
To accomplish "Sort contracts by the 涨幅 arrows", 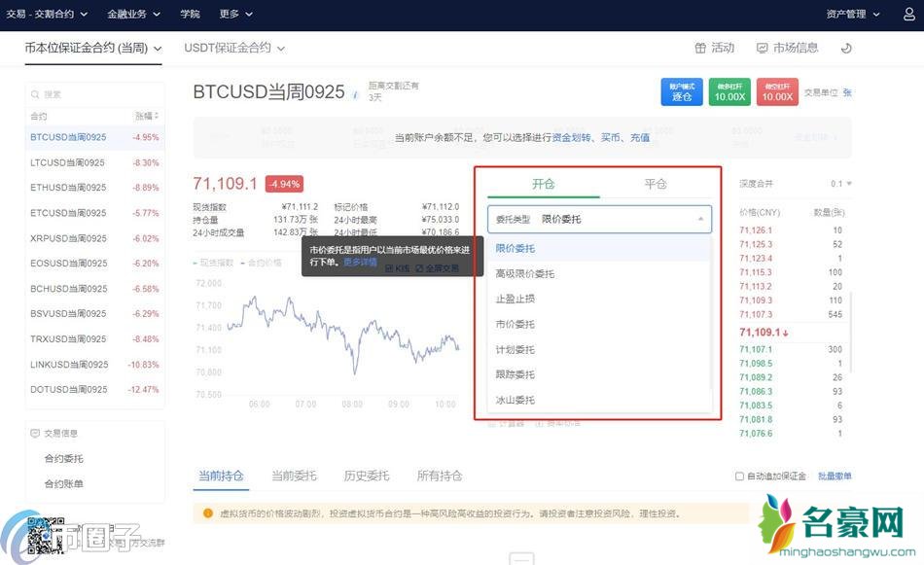I will point(157,116).
